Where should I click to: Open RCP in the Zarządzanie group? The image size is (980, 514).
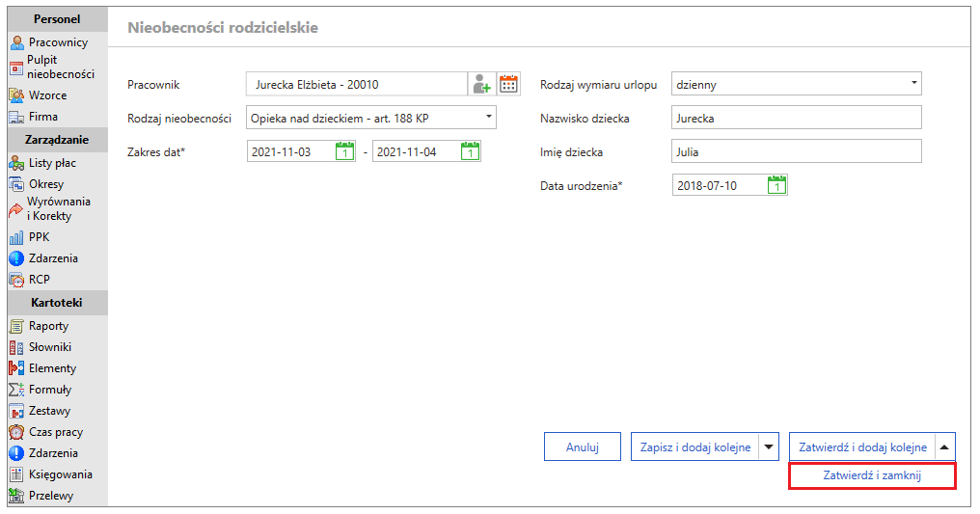click(29, 280)
